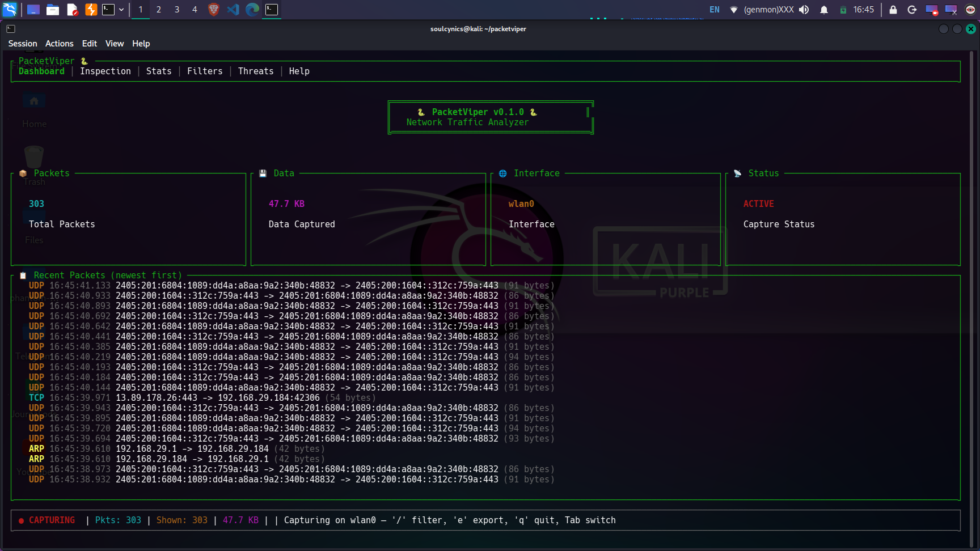Open Microsoft Edge from the panel
The image size is (980, 551).
coord(252,10)
